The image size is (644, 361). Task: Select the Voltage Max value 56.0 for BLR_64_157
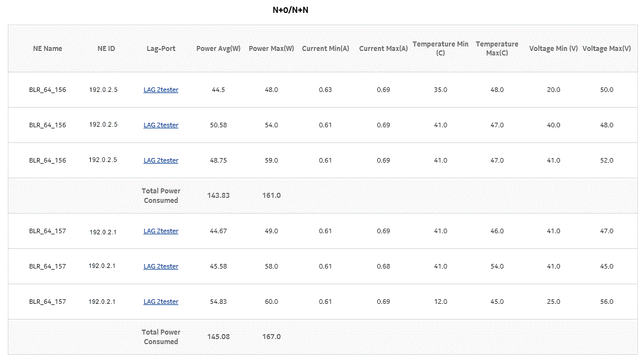click(606, 302)
